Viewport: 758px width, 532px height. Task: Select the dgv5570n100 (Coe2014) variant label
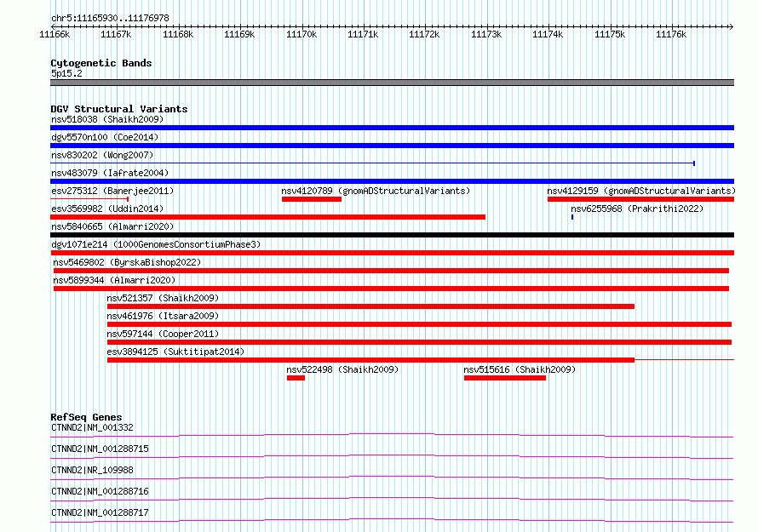pos(105,137)
